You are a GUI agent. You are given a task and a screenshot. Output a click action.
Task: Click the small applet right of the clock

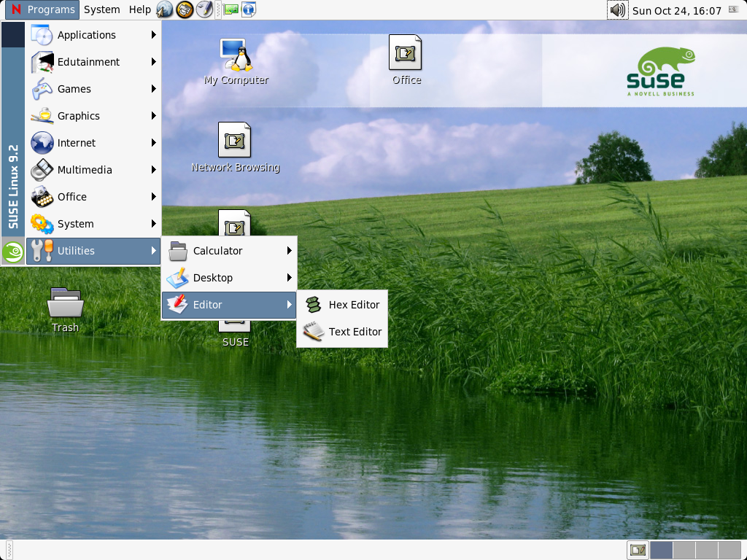coord(734,9)
